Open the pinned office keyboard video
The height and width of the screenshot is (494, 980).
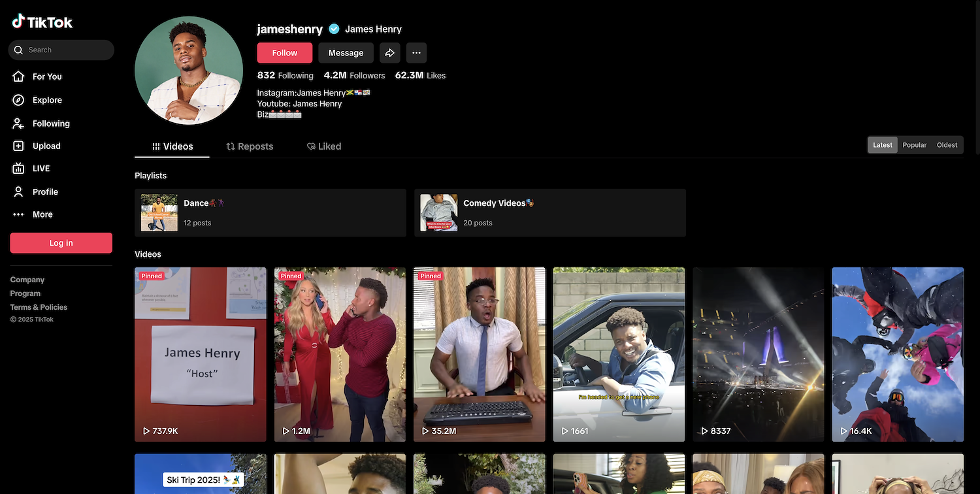(480, 354)
